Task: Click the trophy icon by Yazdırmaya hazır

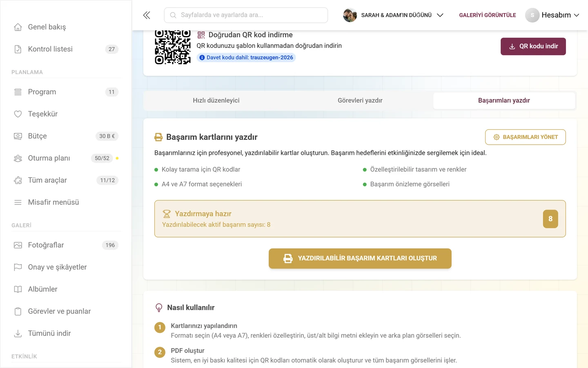Action: pyautogui.click(x=167, y=214)
